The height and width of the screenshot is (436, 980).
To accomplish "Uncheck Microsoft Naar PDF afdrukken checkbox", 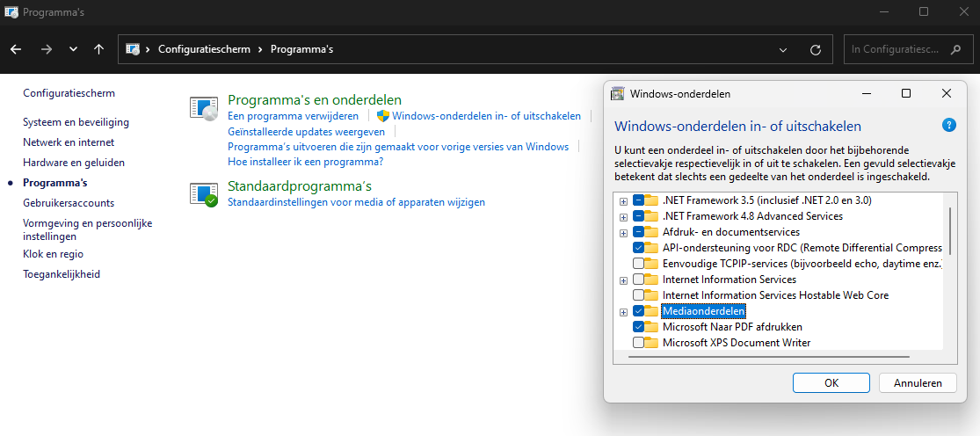I will pos(638,327).
